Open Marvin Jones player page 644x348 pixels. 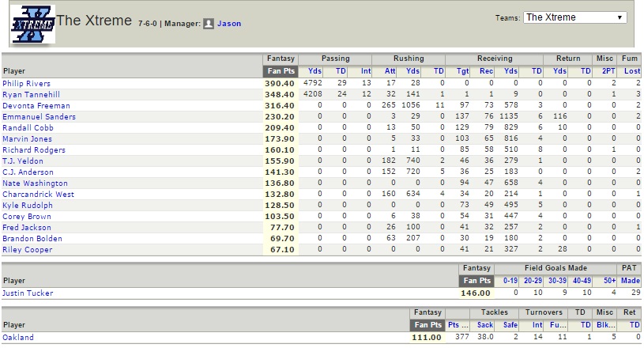[27, 139]
